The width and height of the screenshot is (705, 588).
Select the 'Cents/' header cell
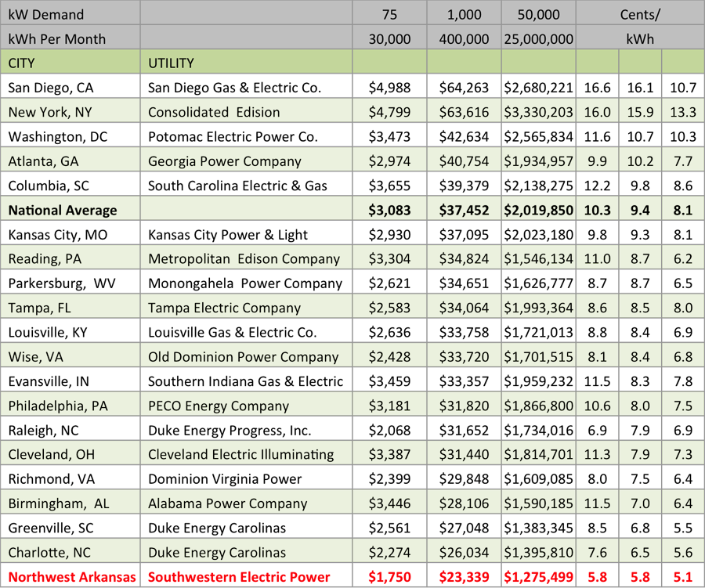tap(640, 13)
